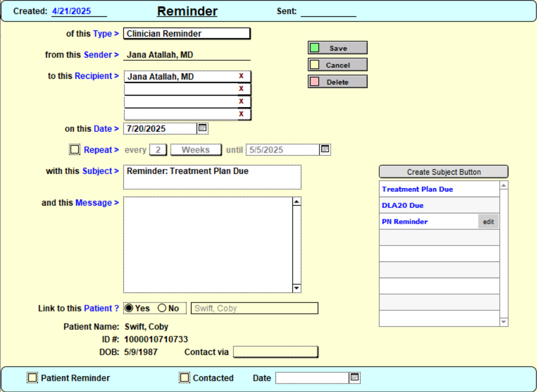The image size is (537, 392).
Task: Click red X on fourth recipient row
Action: pyautogui.click(x=241, y=114)
